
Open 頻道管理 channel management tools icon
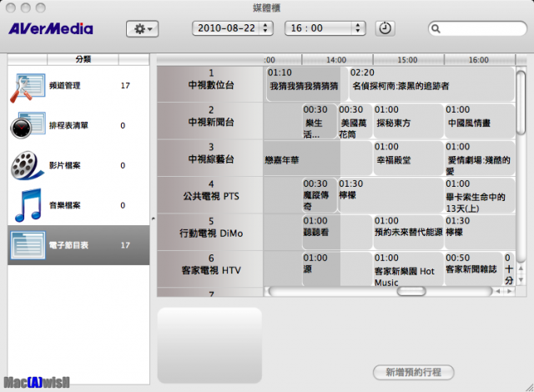tap(28, 88)
